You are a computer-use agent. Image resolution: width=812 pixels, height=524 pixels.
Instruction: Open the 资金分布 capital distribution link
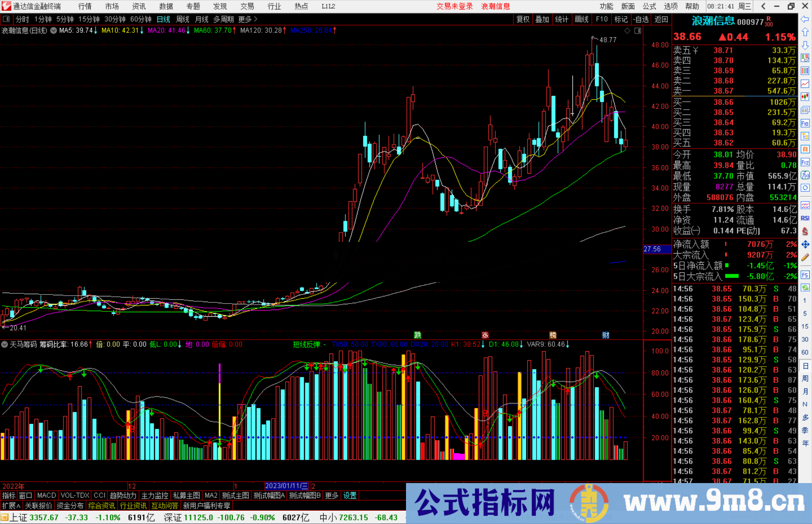tap(70, 506)
